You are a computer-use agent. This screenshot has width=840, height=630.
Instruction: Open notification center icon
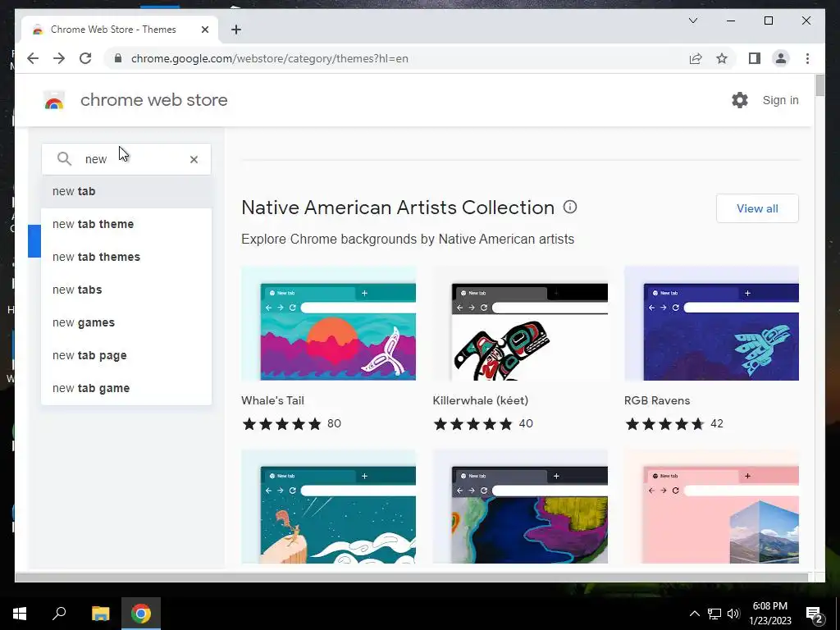[x=815, y=614]
